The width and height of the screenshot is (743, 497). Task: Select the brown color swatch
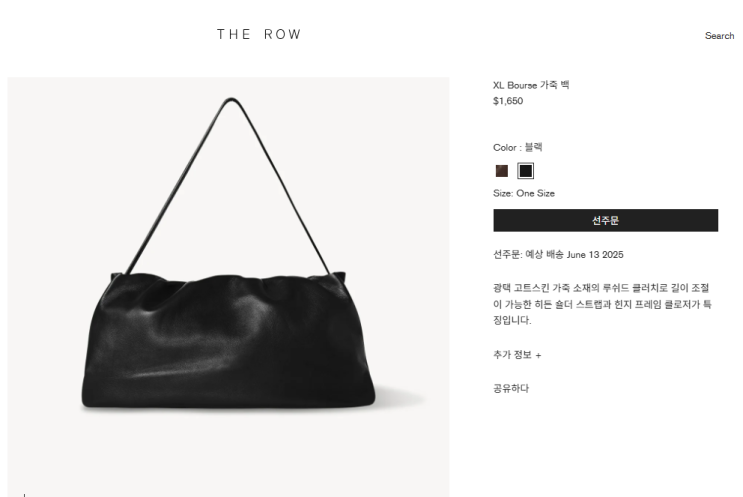pyautogui.click(x=501, y=171)
